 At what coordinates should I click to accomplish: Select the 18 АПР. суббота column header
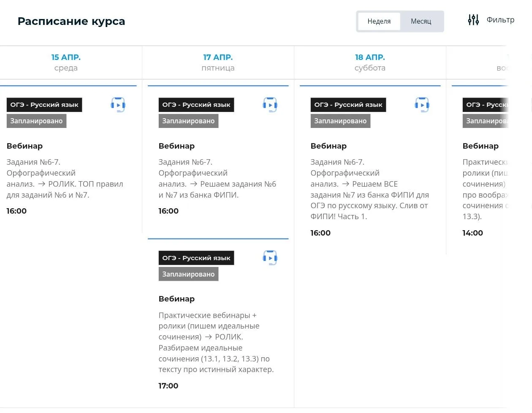pyautogui.click(x=370, y=62)
